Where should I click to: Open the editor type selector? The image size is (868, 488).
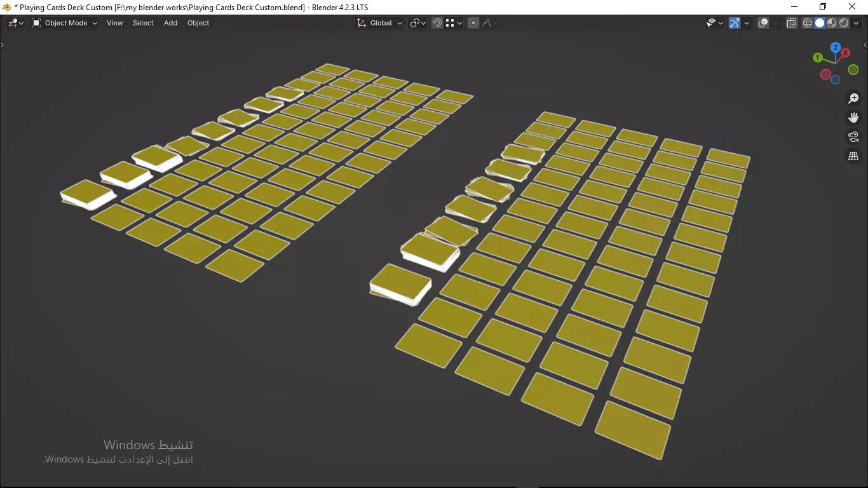tap(15, 23)
